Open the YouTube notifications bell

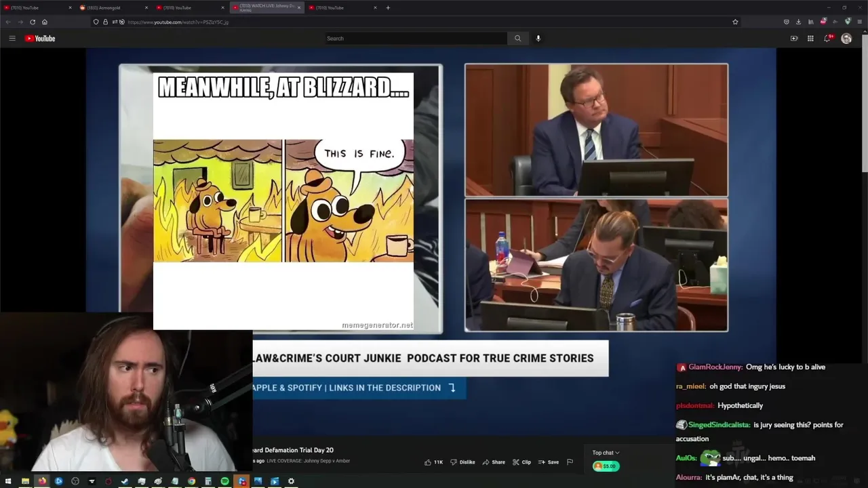[827, 39]
